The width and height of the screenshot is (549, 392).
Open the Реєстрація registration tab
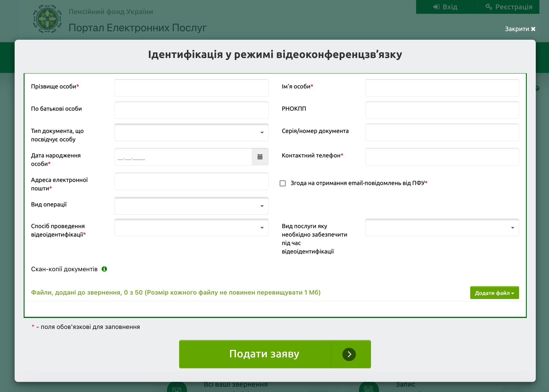509,7
